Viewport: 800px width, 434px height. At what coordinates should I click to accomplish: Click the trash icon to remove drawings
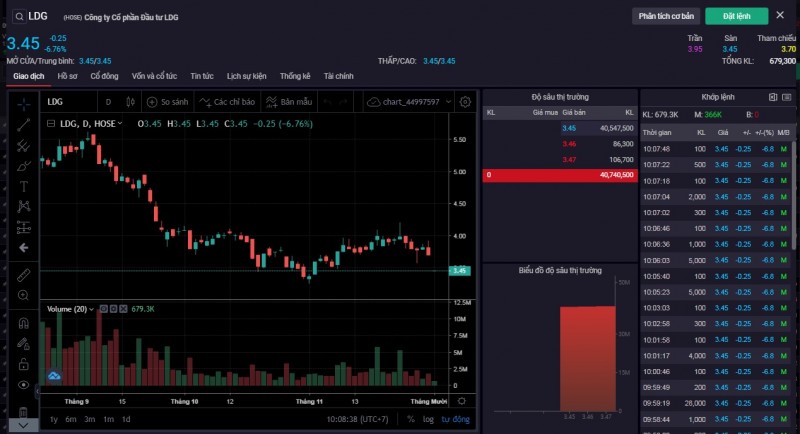click(23, 412)
